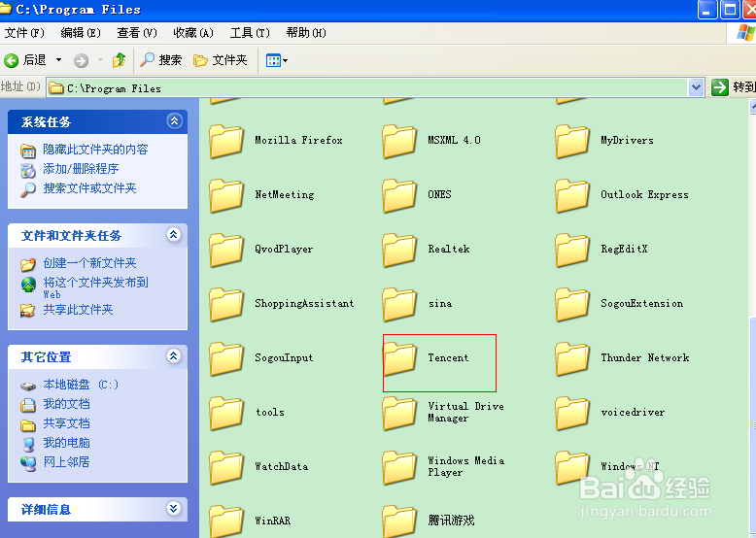Select the RegEditX folder icon
Screen dimensions: 756x538
[572, 250]
